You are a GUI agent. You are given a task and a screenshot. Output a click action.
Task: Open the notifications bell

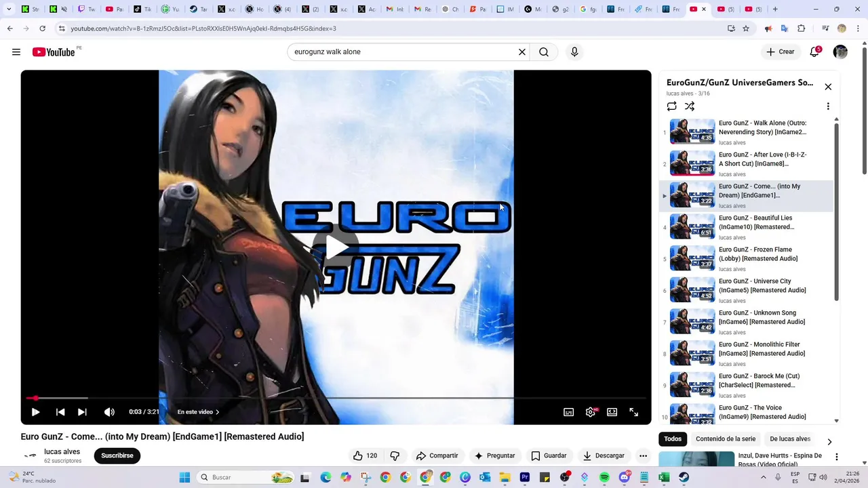point(814,52)
